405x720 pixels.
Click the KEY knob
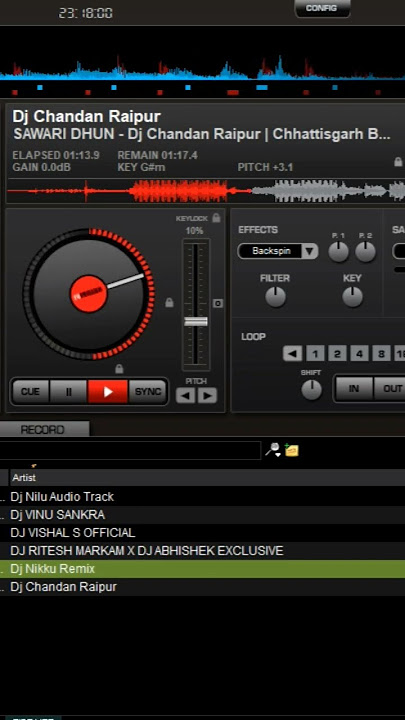click(352, 297)
